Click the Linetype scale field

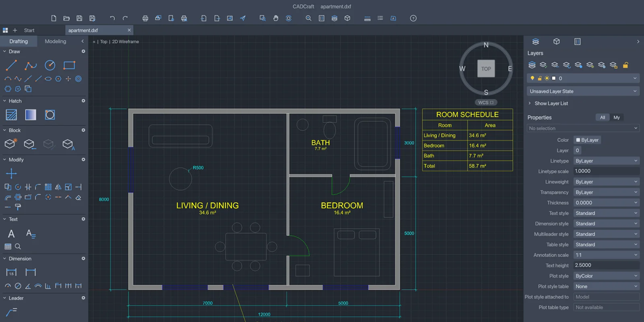tap(606, 171)
